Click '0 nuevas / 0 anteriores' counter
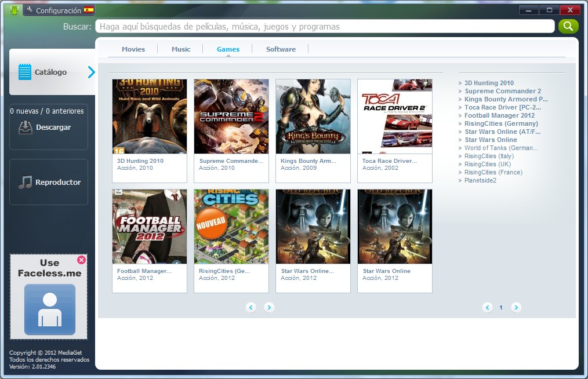Screen dimensions: 588x379 tap(47, 111)
